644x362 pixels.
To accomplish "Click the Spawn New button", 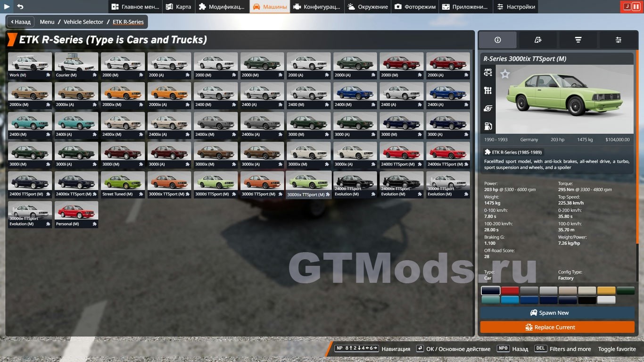I will 554,313.
